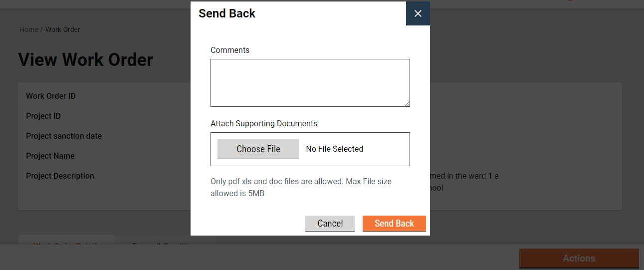Screen dimensions: 644x270
Task: Select the Project sanction date label
Action: coord(64,136)
